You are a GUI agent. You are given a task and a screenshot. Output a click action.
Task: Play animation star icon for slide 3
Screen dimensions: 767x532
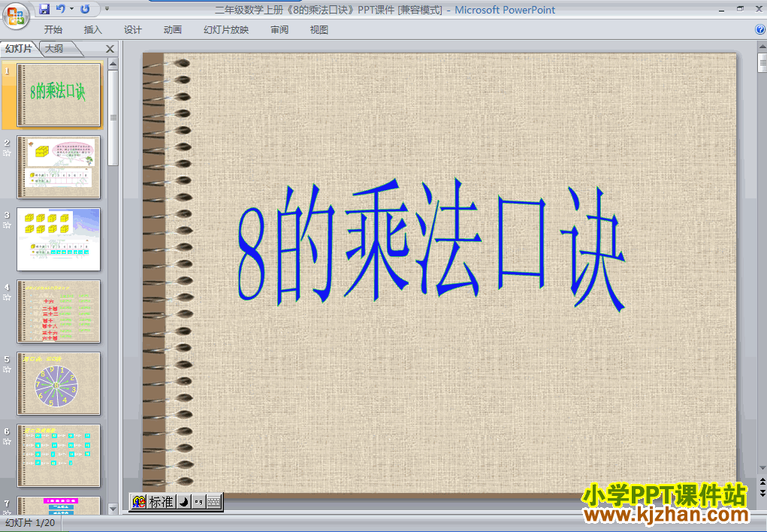[x=7, y=225]
